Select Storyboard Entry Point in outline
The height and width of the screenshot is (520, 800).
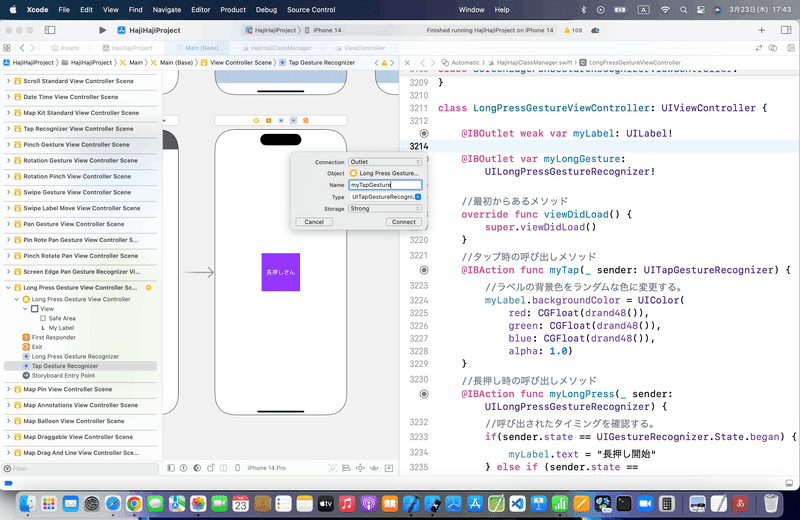59,376
